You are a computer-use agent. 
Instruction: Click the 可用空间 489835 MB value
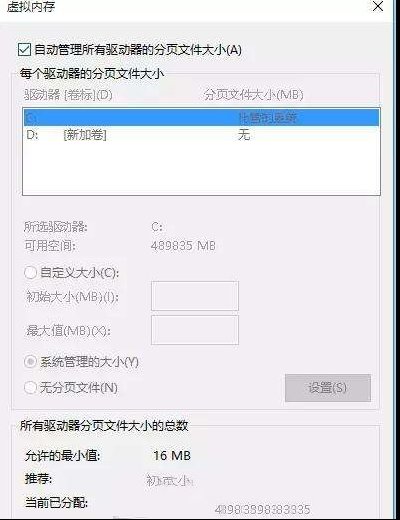183,246
